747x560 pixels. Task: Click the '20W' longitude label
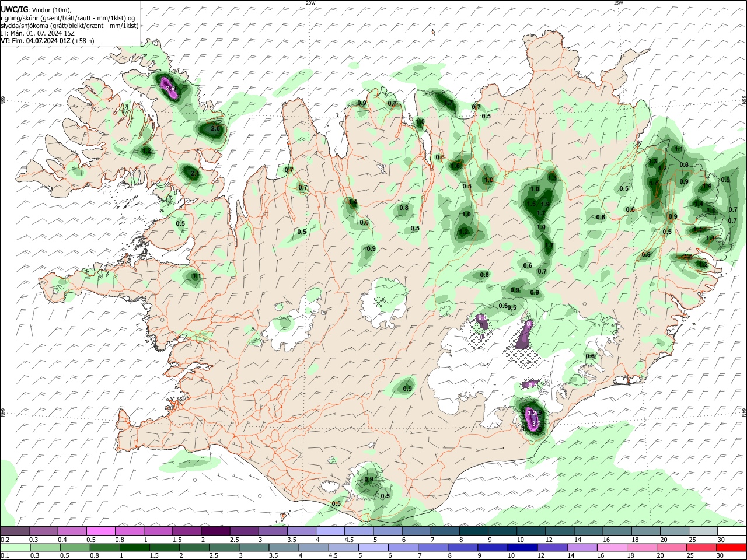coord(310,3)
